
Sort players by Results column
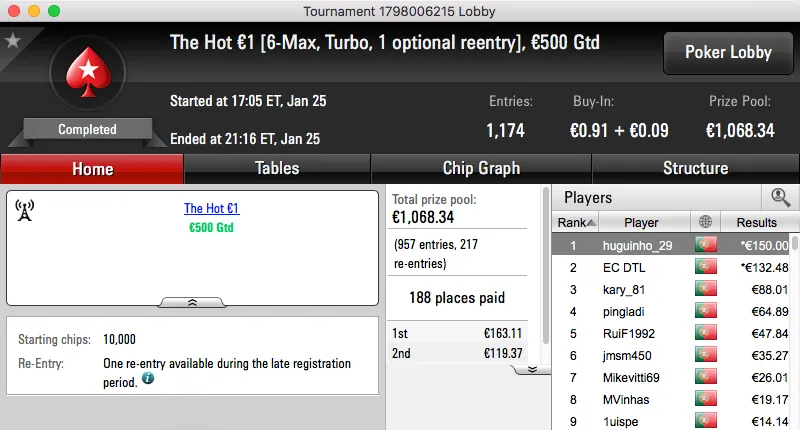pos(756,222)
